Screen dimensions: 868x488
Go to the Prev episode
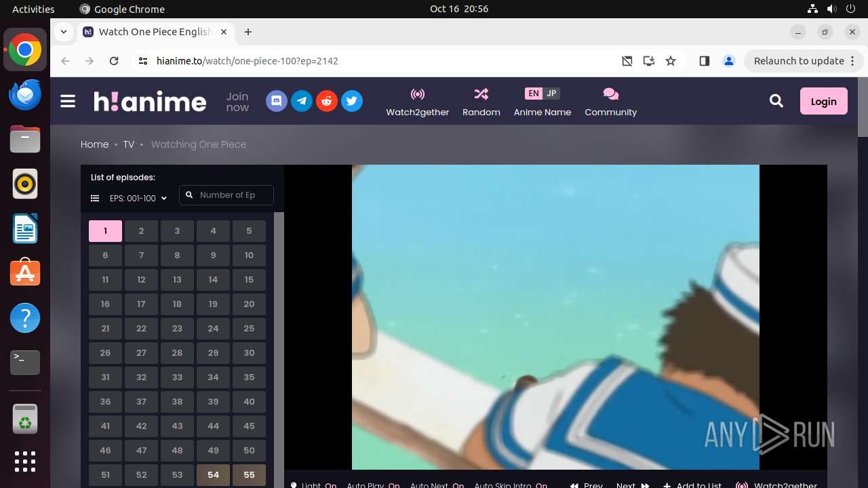tap(587, 485)
